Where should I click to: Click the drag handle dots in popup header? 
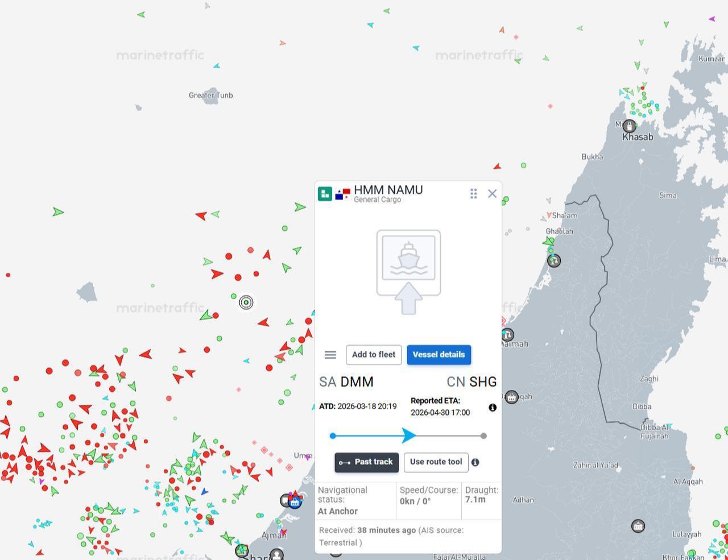pos(473,193)
